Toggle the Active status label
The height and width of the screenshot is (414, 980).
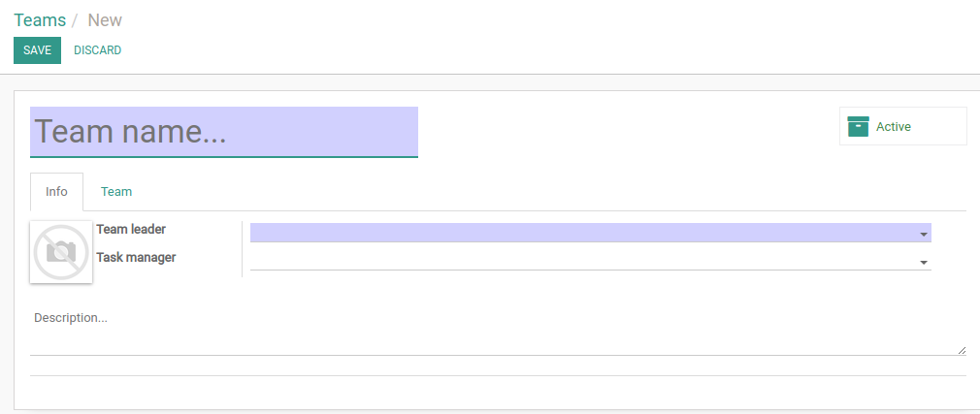(893, 127)
